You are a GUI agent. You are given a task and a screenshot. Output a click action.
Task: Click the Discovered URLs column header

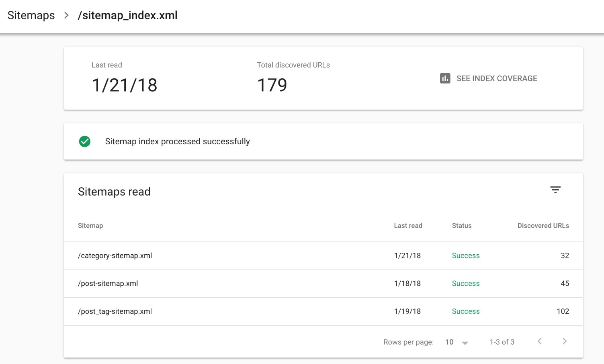543,225
